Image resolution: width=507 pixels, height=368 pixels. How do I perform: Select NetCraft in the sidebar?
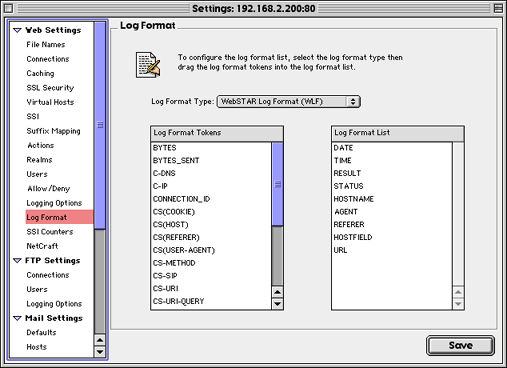point(42,246)
